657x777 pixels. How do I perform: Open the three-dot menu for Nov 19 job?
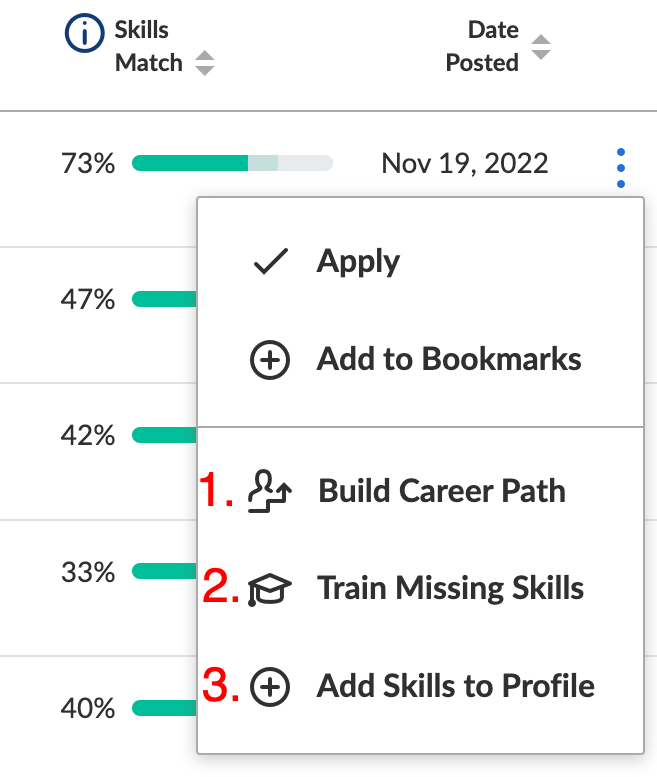click(621, 168)
